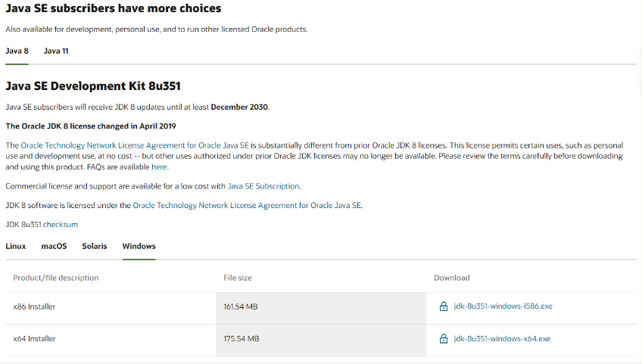Viewport: 642px width, 364px height.
Task: Select the Solaris platform tab
Action: click(94, 246)
